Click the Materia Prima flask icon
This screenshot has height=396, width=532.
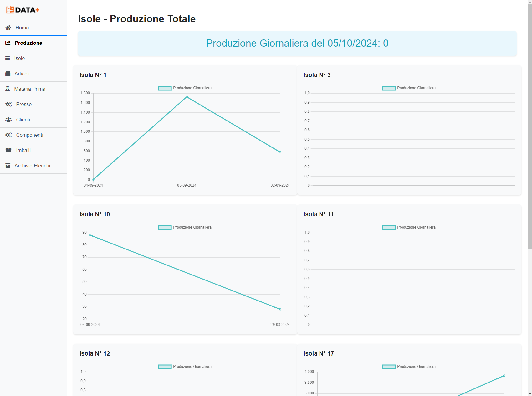click(x=8, y=89)
